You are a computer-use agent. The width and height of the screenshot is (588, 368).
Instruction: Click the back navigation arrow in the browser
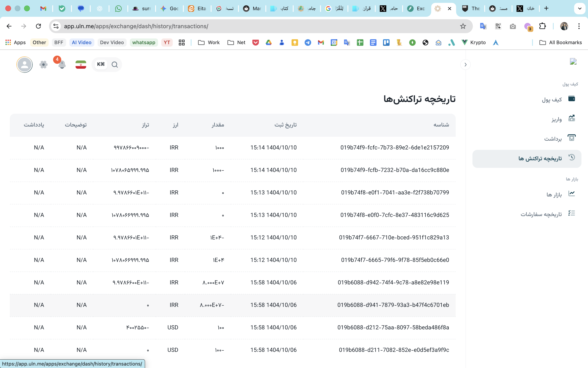click(9, 26)
